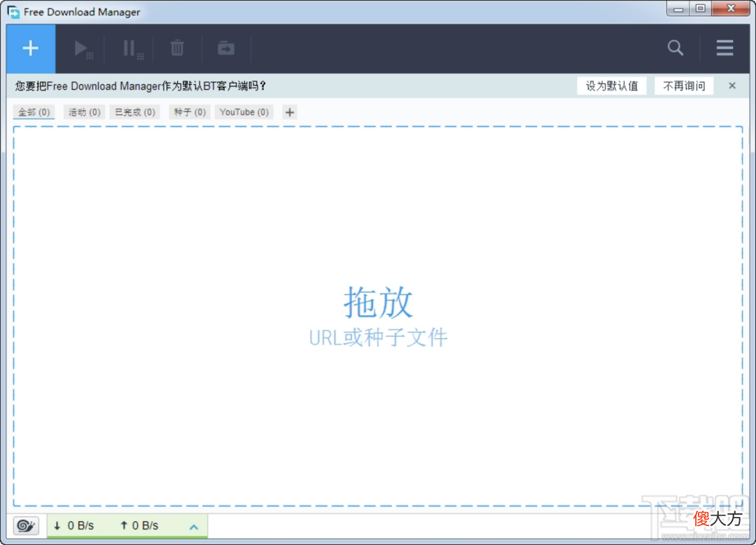Dismiss the default BT client notification bar
The height and width of the screenshot is (545, 756).
(732, 86)
